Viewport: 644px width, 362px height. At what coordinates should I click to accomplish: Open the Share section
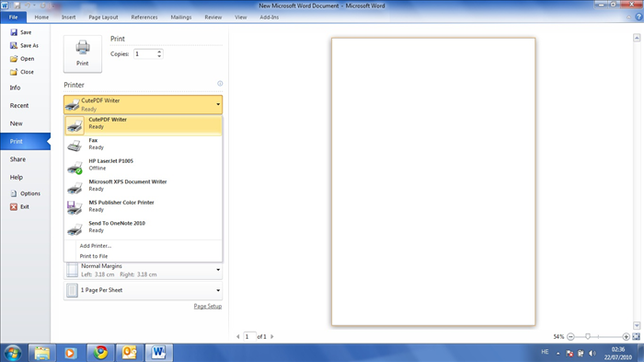(x=17, y=159)
